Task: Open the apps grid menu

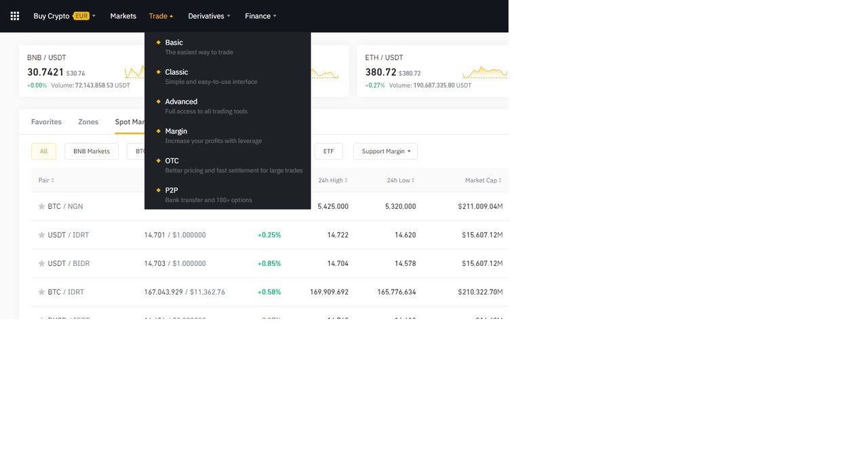Action: (x=15, y=16)
